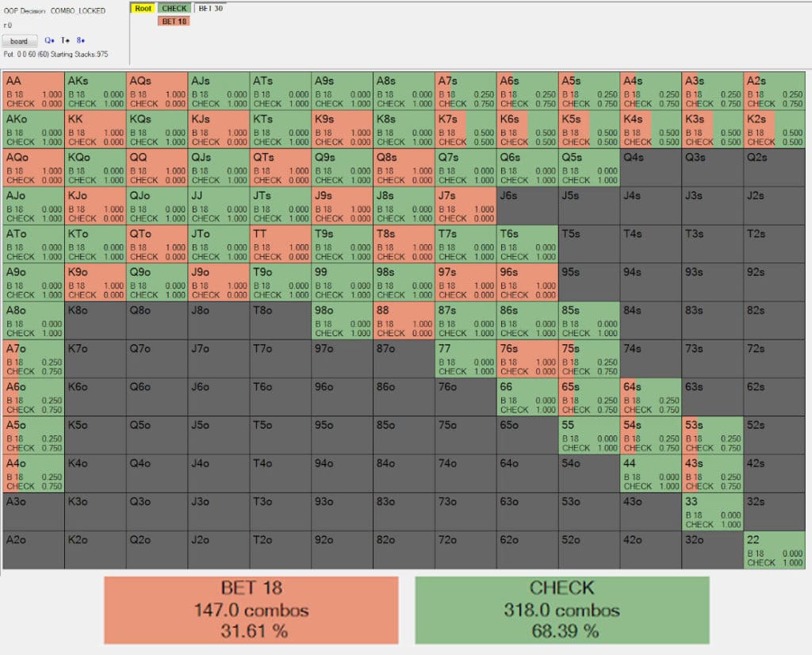Click the K2s mixed-strategy cell

point(774,129)
